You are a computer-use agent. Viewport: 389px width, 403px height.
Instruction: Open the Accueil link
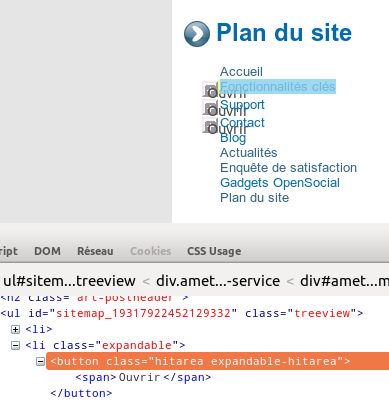(241, 72)
